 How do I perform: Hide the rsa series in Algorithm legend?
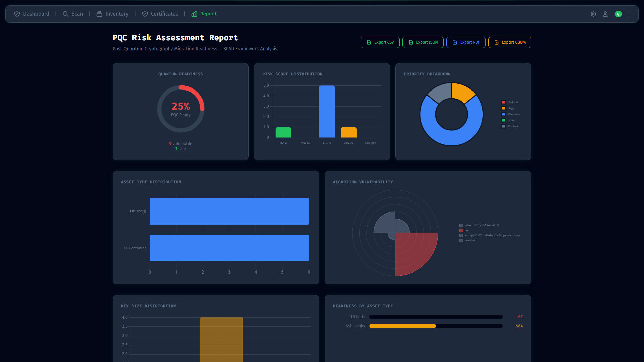pos(464,230)
